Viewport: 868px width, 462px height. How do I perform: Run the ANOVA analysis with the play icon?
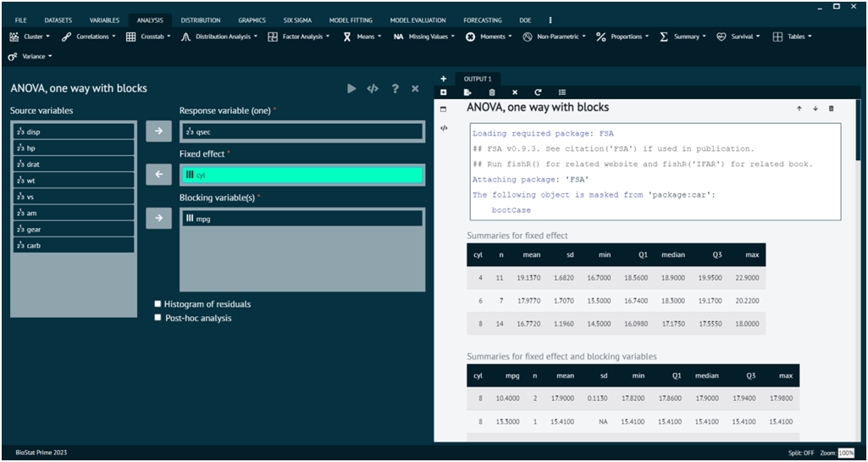pyautogui.click(x=351, y=89)
